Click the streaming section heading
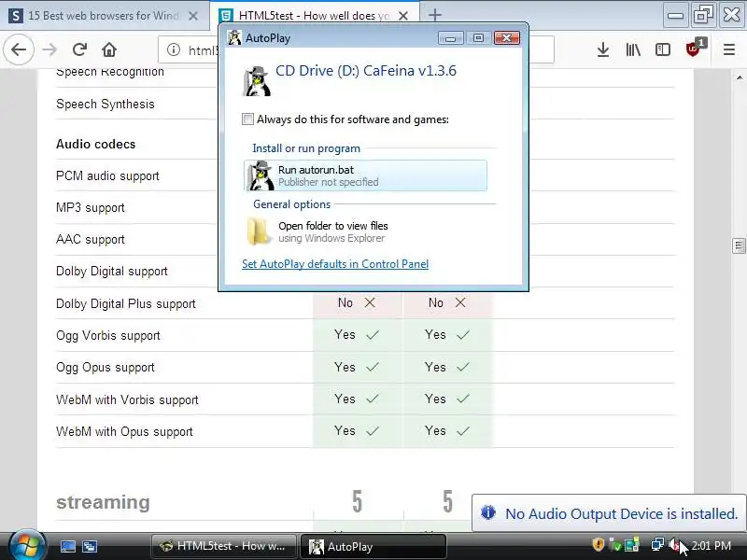Screen dimensions: 747x560 pos(103,502)
